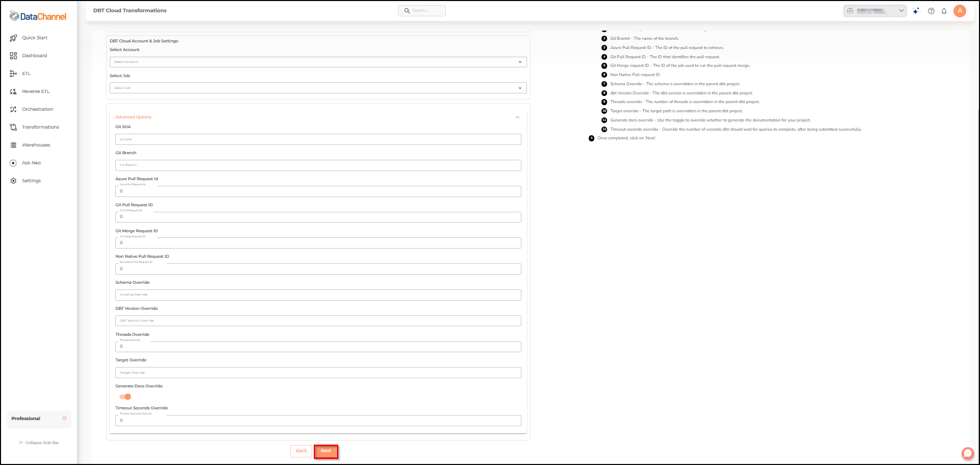Click the Settings gear icon
This screenshot has height=465, width=980.
point(13,181)
